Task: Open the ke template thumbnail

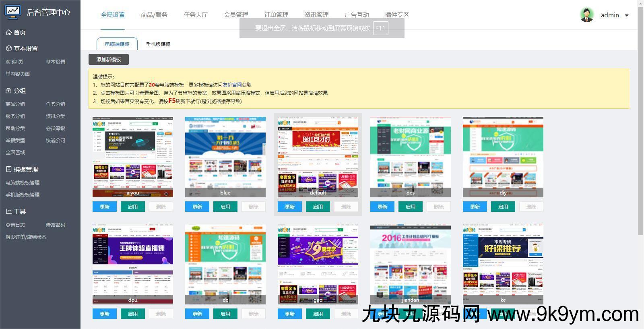Action: [503, 264]
